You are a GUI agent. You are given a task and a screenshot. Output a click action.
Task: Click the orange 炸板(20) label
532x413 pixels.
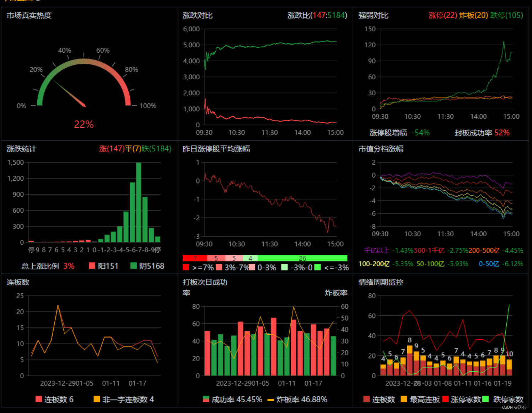tap(474, 16)
